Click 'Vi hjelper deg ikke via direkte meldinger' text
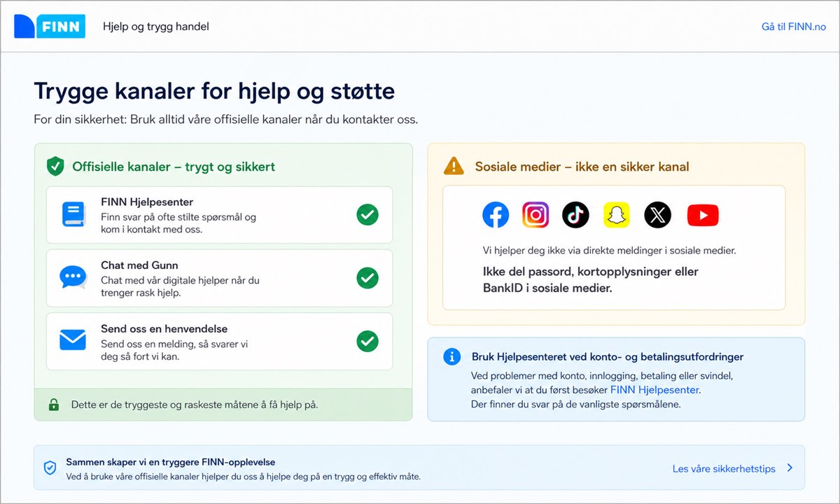The height and width of the screenshot is (504, 840). 609,250
